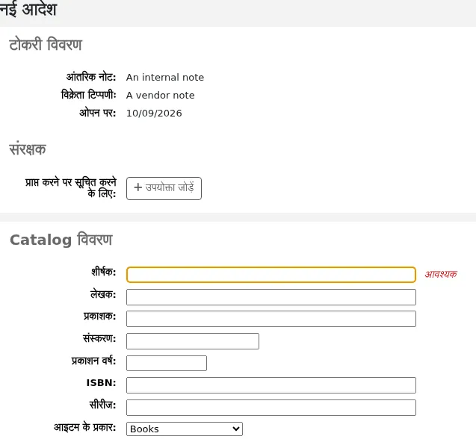Focus the प्रकाशन वर्ष publication year field
The image size is (476, 448).
point(167,363)
